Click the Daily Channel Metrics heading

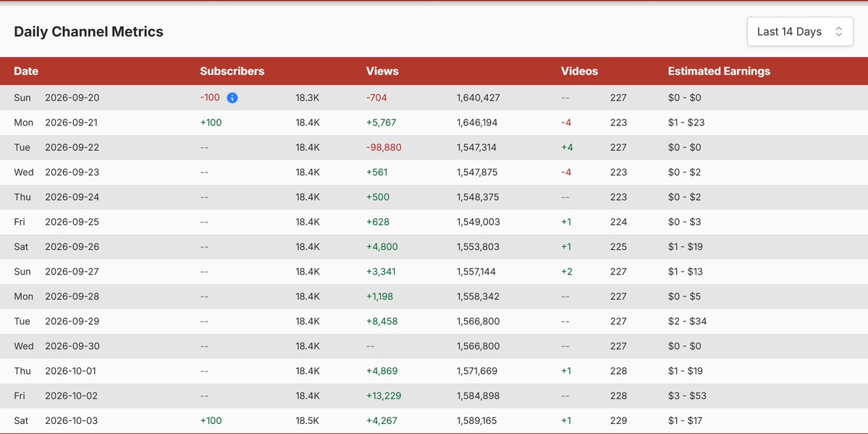click(x=88, y=32)
